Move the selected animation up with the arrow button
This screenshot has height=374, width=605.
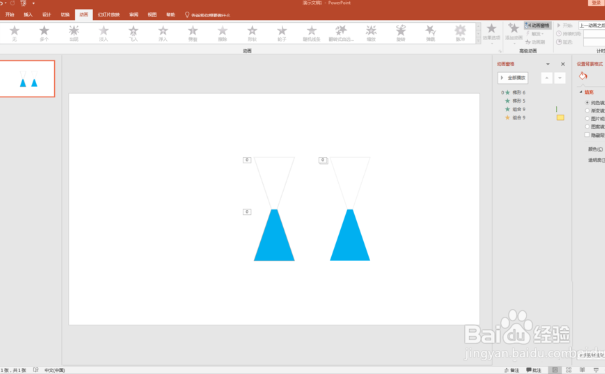click(x=546, y=78)
